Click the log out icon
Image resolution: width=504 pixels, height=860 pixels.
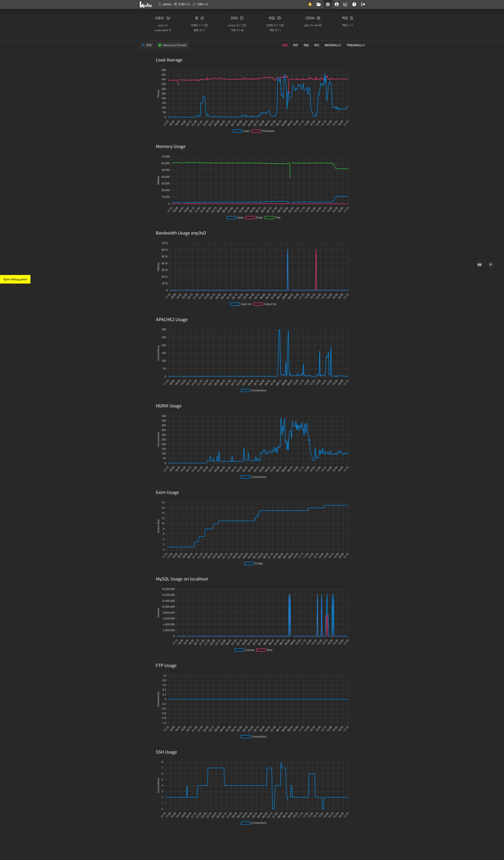click(363, 4)
